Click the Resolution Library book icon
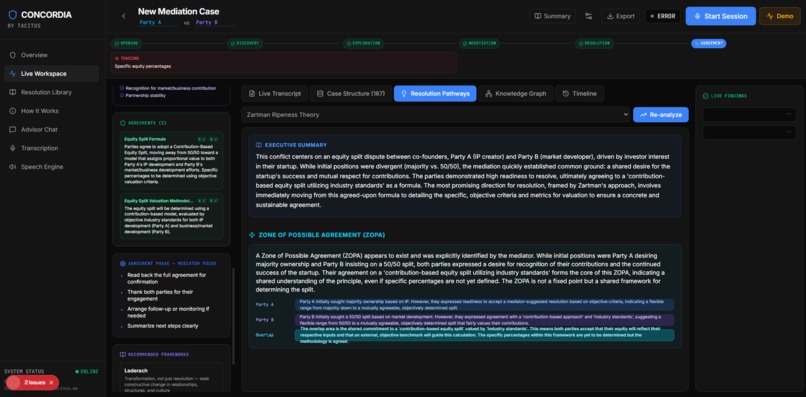Screen dimensions: 806x397 click(x=13, y=93)
